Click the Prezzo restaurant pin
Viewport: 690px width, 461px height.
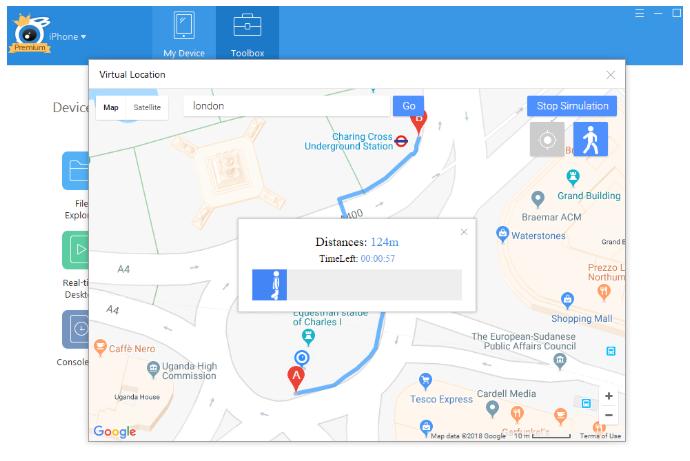tap(604, 292)
